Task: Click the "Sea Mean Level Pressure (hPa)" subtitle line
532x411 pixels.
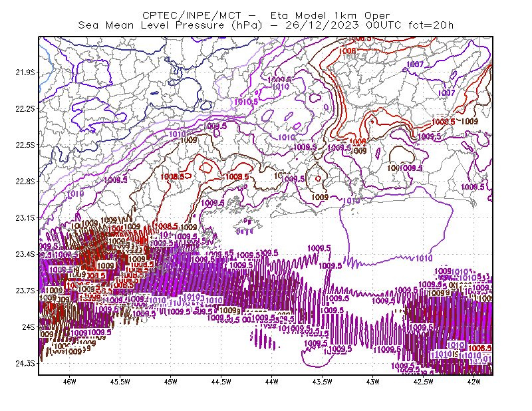Action: [x=265, y=25]
